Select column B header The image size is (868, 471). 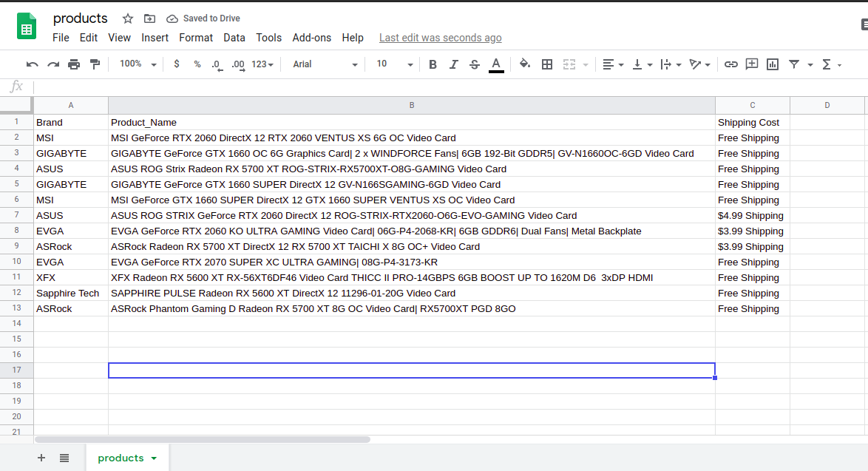pos(412,105)
